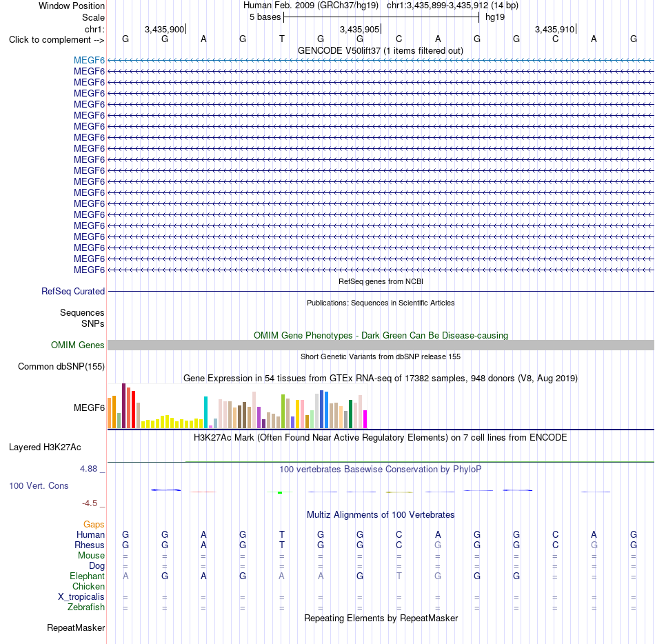Click the Zebrafish alignment row label
Screen dimensions: 655x644
(x=86, y=607)
